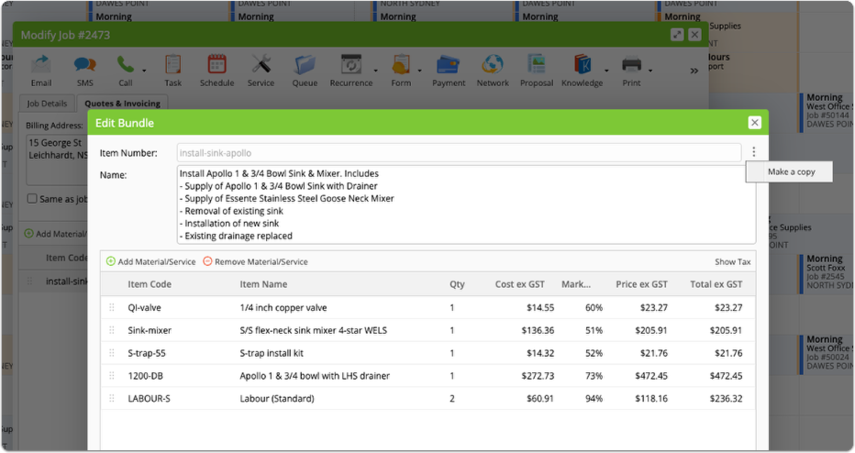855x453 pixels.
Task: Click the Show Tax link
Action: (x=732, y=262)
